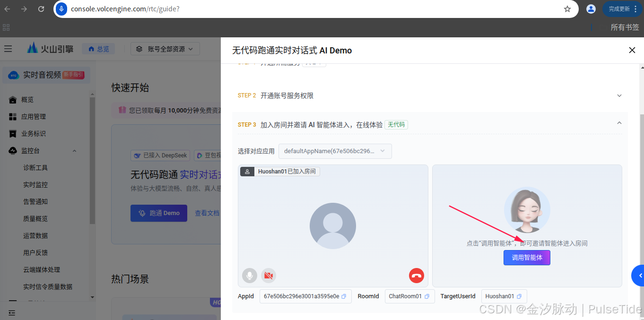The height and width of the screenshot is (320, 644).
Task: Select 用户反馈 in the sidebar
Action: point(35,253)
